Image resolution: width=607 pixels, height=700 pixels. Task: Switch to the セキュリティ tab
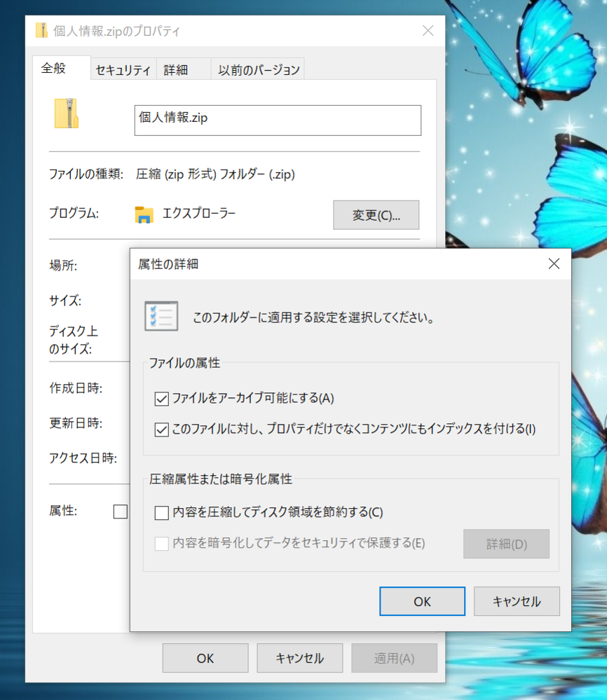coord(123,70)
